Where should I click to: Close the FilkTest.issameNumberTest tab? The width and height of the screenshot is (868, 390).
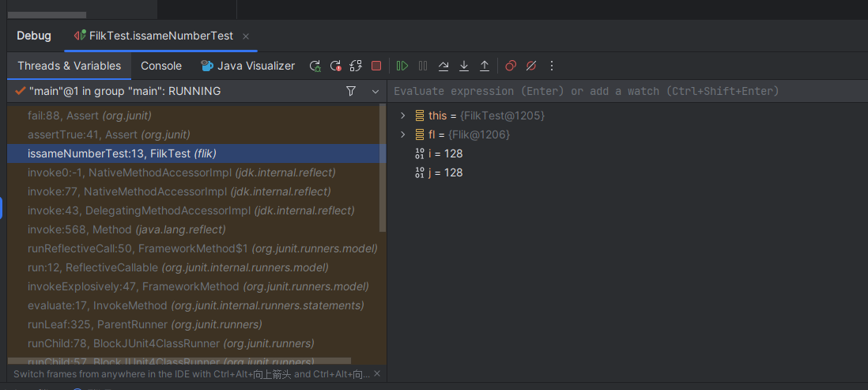246,36
